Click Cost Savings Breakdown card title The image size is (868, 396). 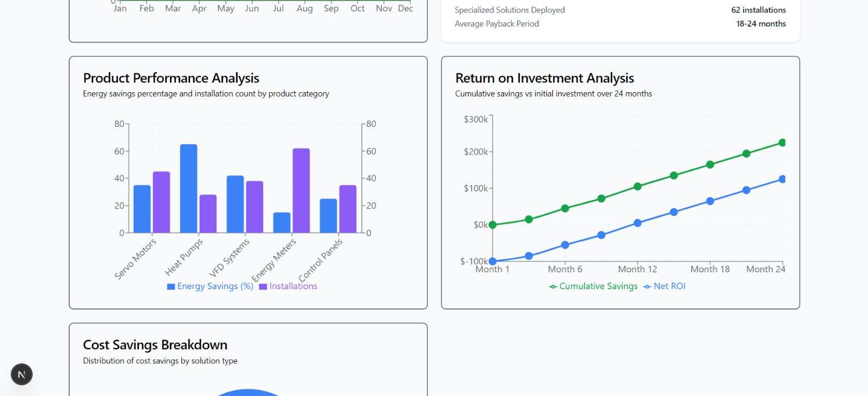coord(155,345)
